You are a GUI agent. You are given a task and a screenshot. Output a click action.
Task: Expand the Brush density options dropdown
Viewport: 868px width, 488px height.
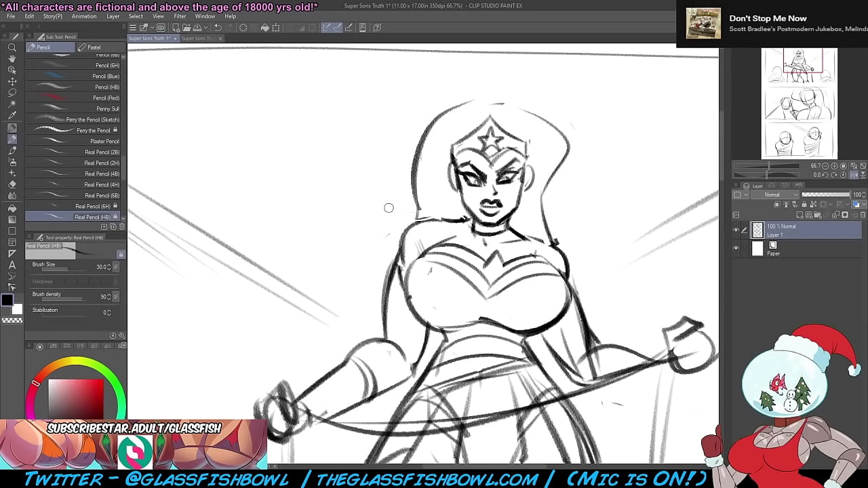(116, 297)
